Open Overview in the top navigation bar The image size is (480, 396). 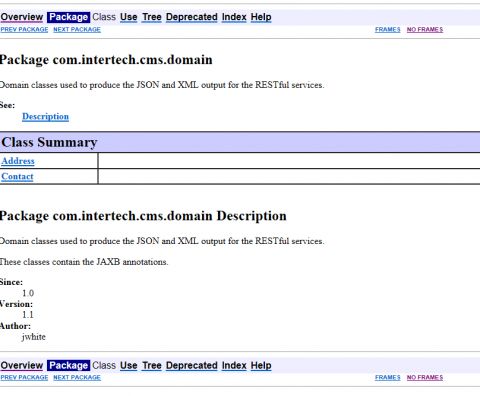coord(22,17)
